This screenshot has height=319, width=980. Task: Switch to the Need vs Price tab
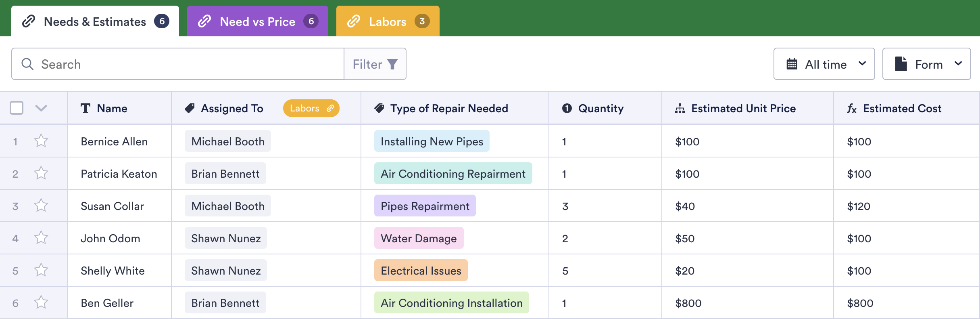(x=257, y=21)
